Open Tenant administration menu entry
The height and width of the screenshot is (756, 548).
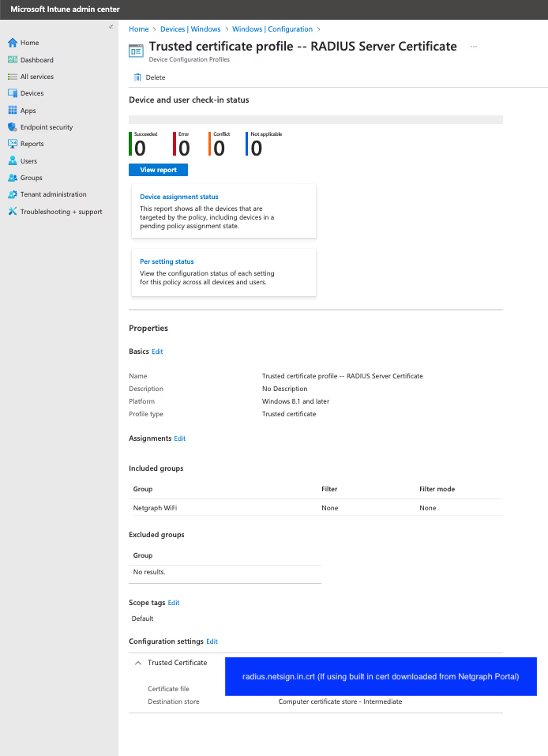point(53,194)
